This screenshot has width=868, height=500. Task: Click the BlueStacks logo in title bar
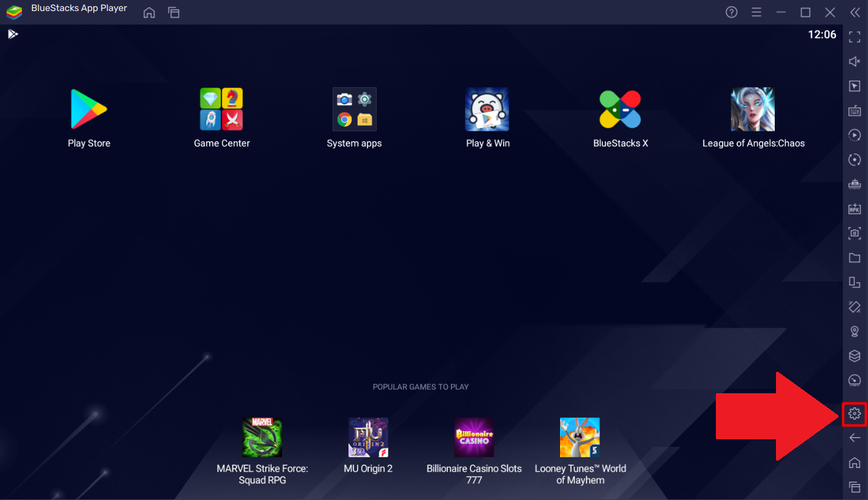[x=14, y=12]
